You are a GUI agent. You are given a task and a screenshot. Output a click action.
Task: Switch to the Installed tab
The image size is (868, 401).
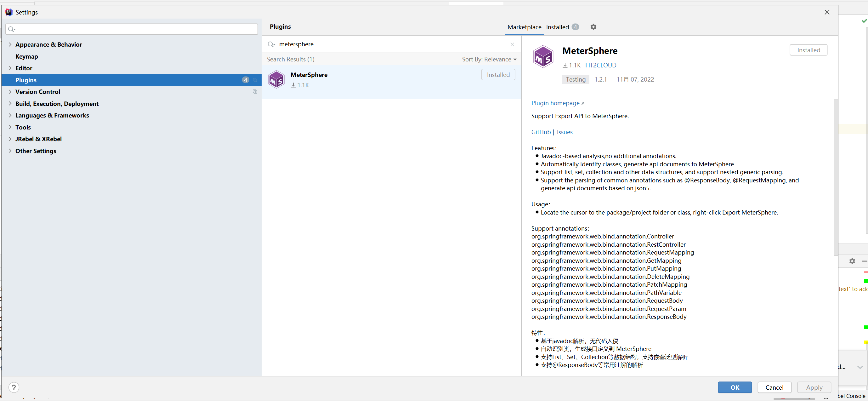tap(557, 27)
